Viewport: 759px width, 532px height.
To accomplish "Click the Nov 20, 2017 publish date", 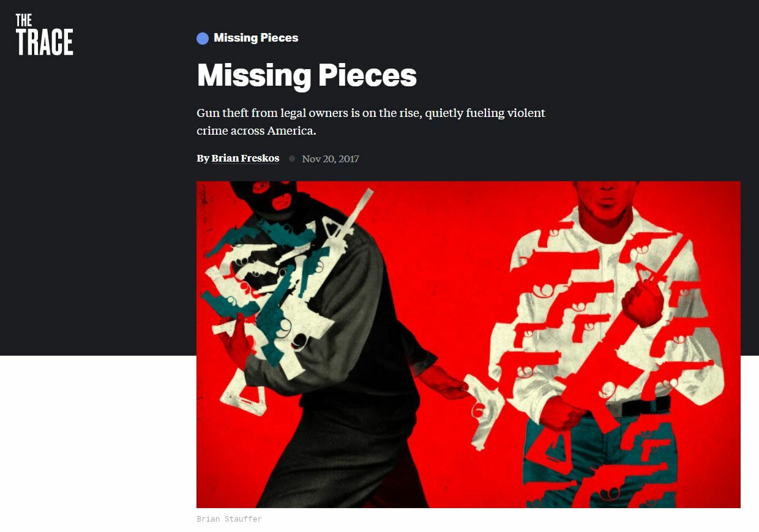I will click(x=331, y=159).
